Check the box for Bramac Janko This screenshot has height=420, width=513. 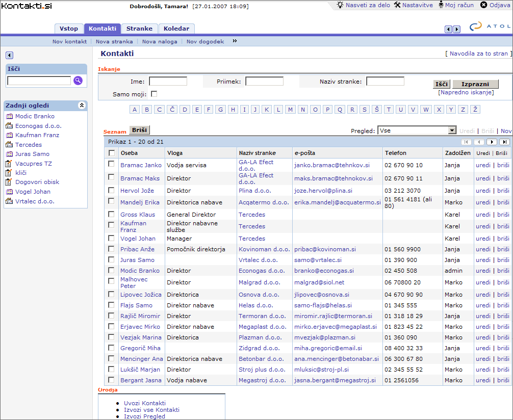(x=111, y=164)
